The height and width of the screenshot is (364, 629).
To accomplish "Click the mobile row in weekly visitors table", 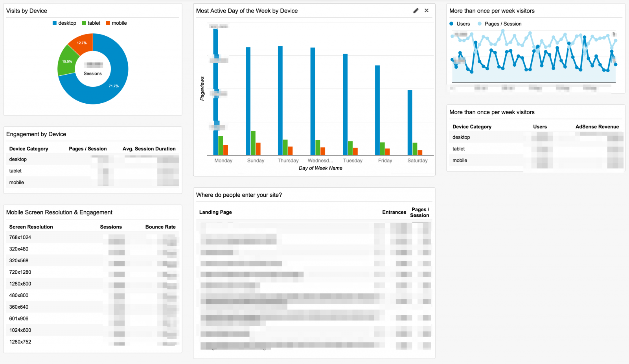I will pyautogui.click(x=536, y=161).
